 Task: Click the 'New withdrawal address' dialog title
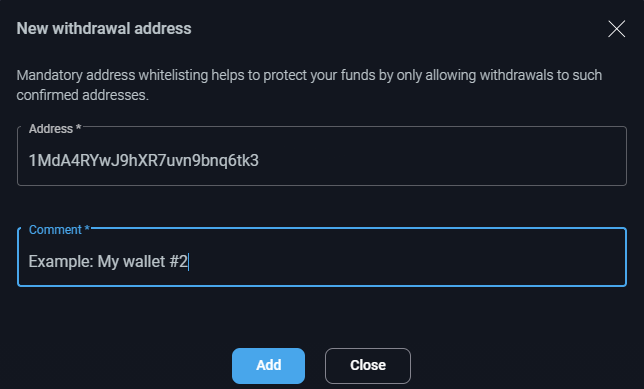pos(104,29)
